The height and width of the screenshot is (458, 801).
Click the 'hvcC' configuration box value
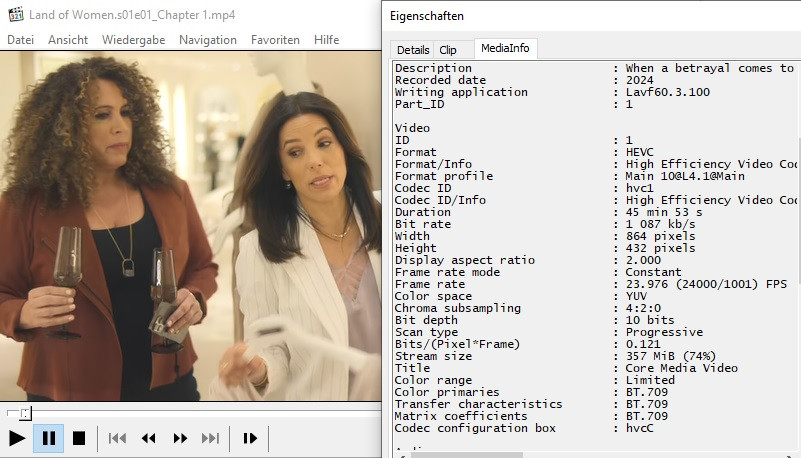click(x=640, y=428)
